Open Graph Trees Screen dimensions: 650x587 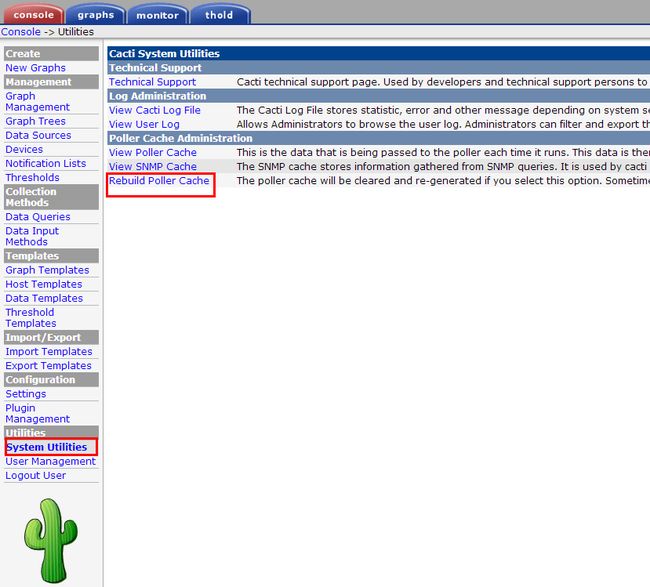tap(35, 121)
